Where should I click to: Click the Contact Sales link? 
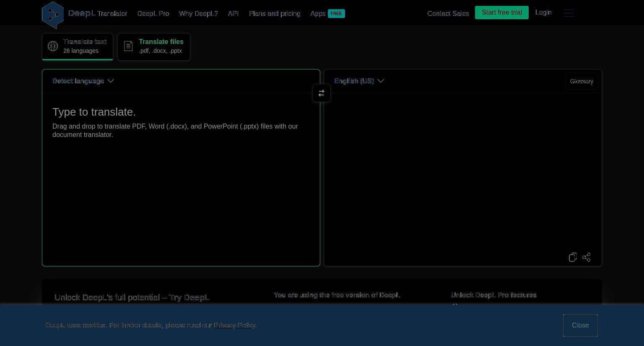(448, 14)
